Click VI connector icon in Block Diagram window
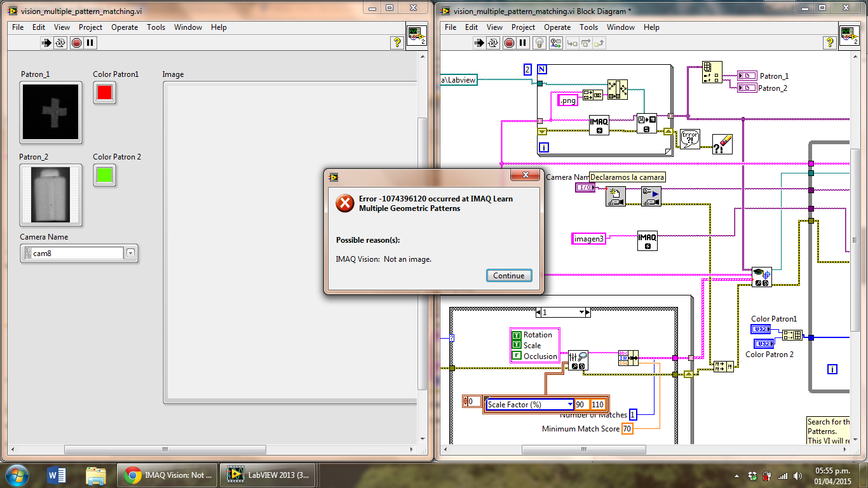 pyautogui.click(x=849, y=35)
